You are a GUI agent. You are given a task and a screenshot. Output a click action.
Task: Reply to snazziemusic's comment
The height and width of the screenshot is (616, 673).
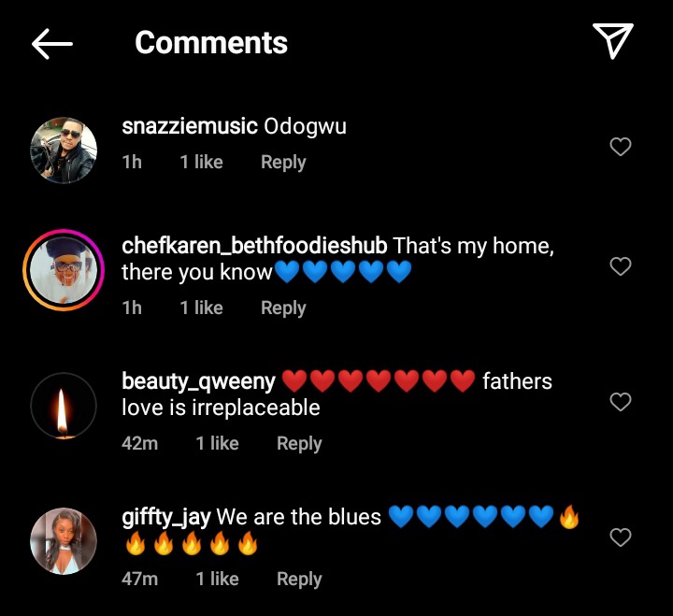(283, 163)
